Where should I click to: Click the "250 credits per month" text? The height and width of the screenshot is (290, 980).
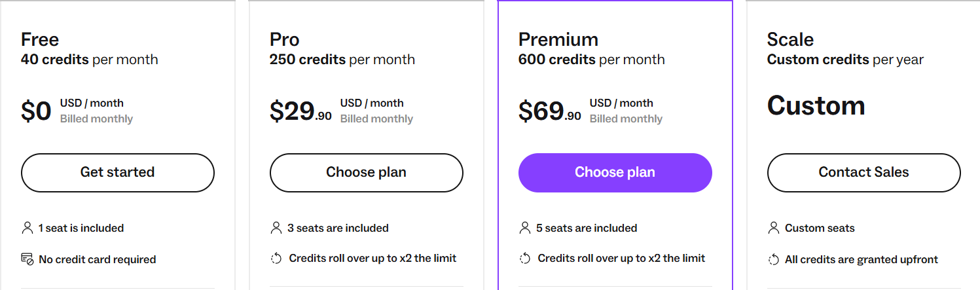(342, 60)
